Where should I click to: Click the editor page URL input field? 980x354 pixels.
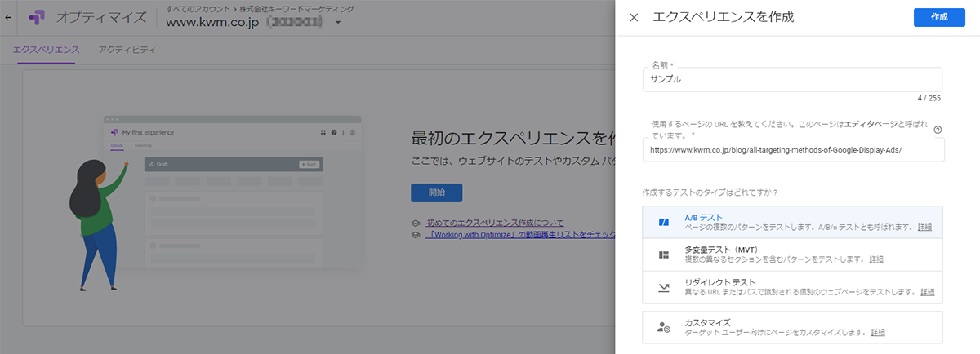pos(793,150)
